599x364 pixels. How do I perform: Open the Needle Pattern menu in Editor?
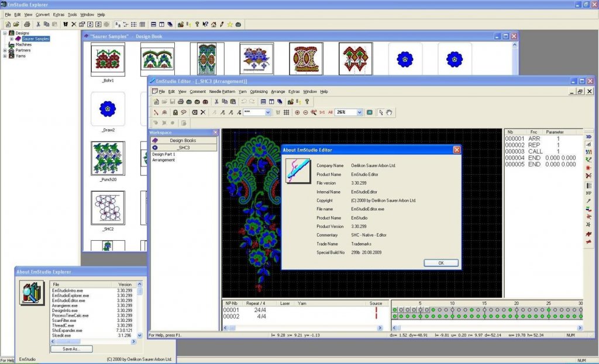pos(222,92)
